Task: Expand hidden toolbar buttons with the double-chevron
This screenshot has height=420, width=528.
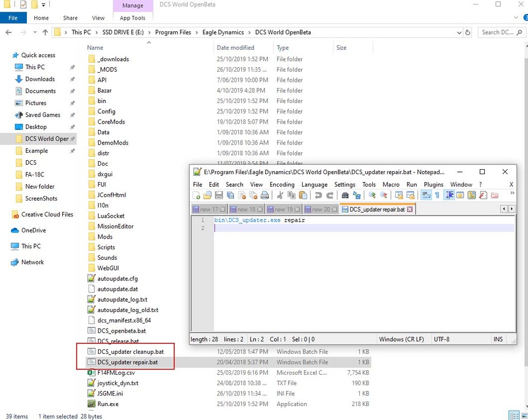Action: coord(512,195)
